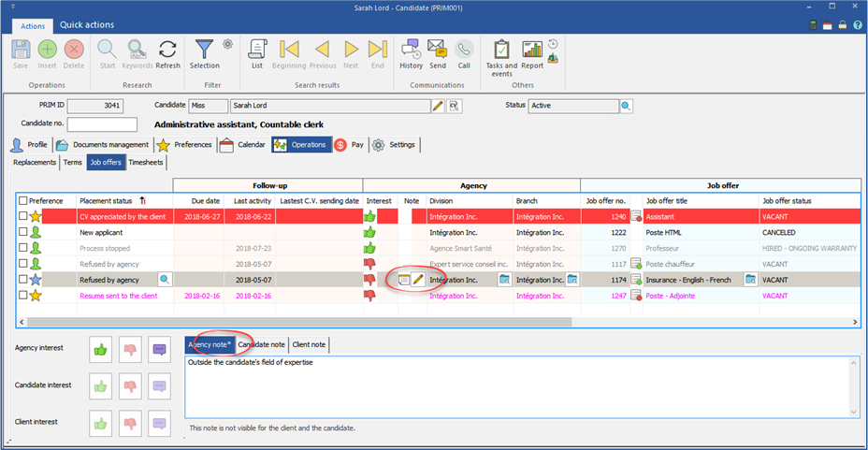Image resolution: width=868 pixels, height=450 pixels.
Task: Open the communications History
Action: coord(412,50)
